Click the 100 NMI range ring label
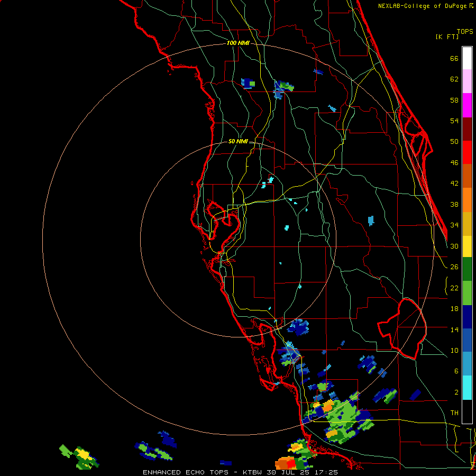 (238, 43)
